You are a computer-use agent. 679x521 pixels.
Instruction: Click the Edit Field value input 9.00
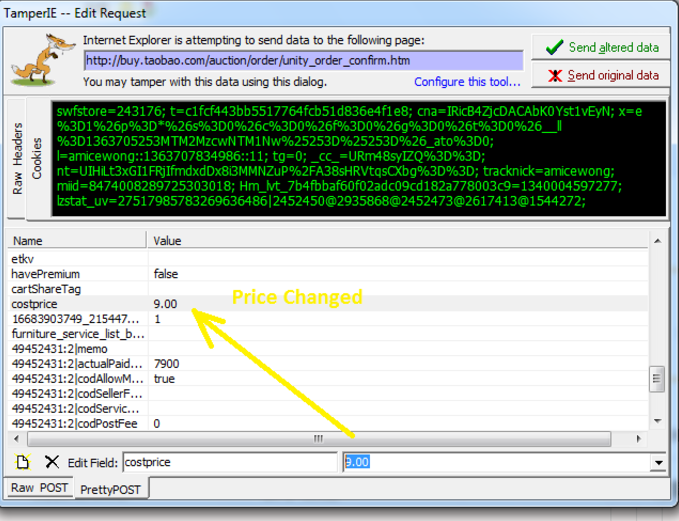coord(497,462)
